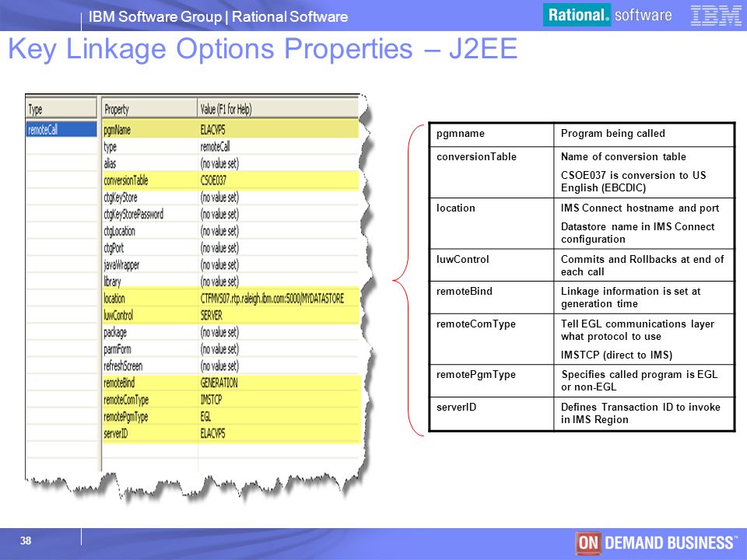The image size is (747, 560).
Task: Click pgmname in the description table
Action: (461, 134)
